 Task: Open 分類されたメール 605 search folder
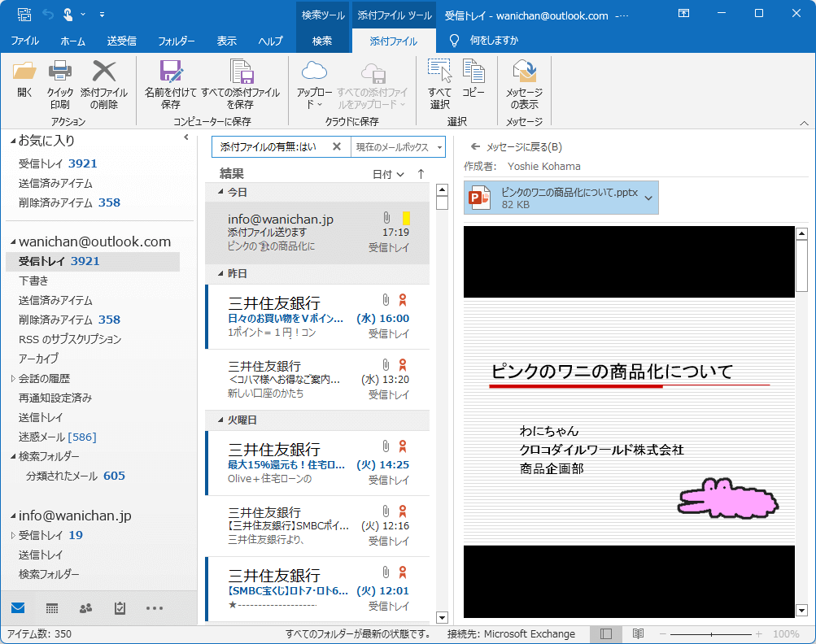pyautogui.click(x=76, y=476)
